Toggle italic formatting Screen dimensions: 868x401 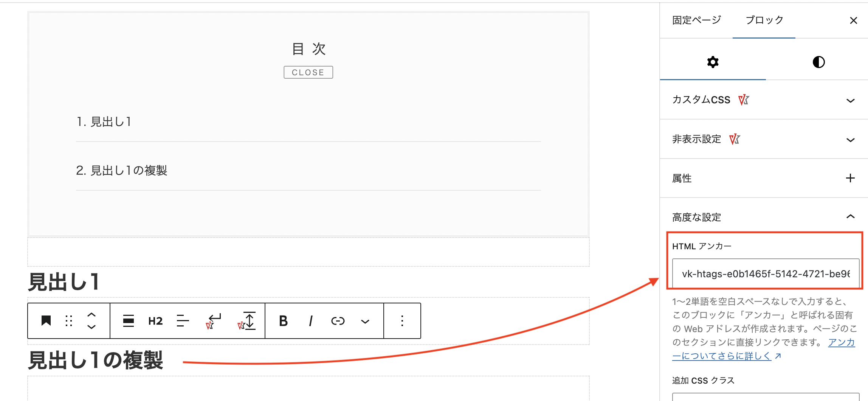tap(311, 321)
